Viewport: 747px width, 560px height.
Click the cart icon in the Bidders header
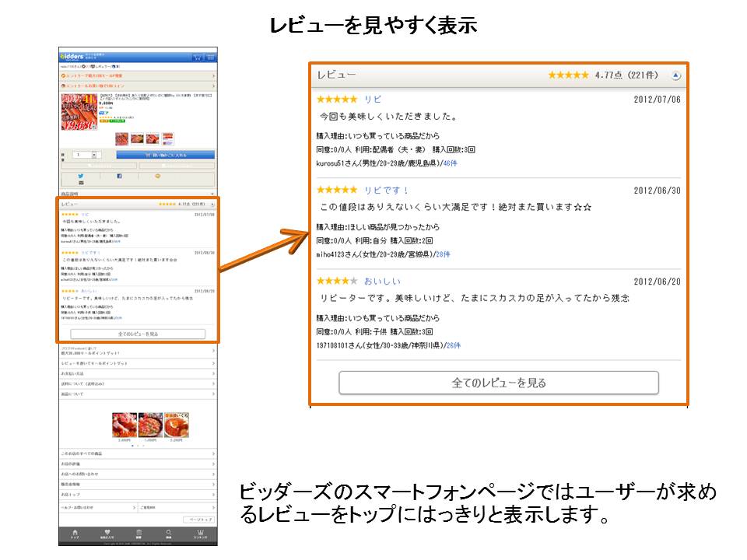tap(198, 57)
